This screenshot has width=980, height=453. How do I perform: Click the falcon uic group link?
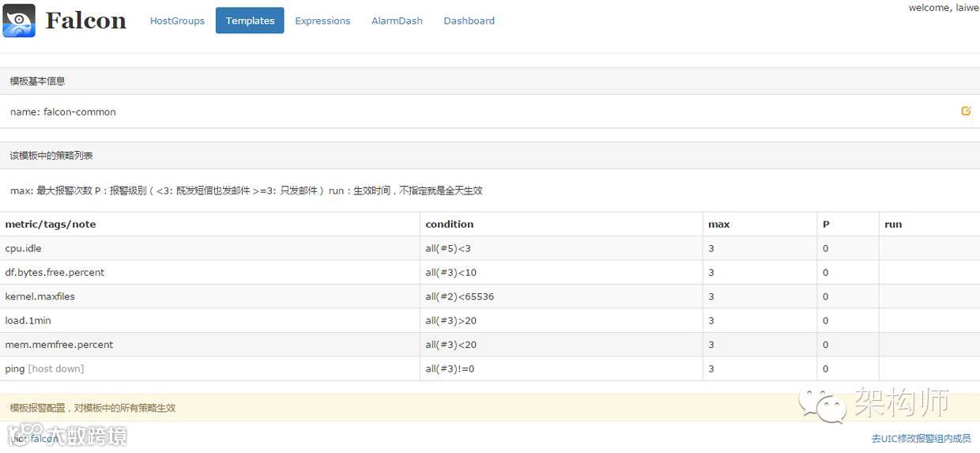(x=44, y=439)
